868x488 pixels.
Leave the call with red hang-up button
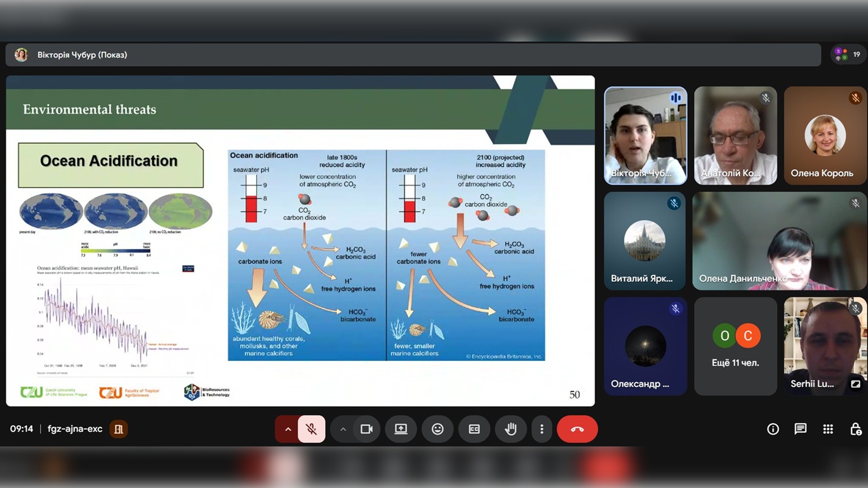577,429
